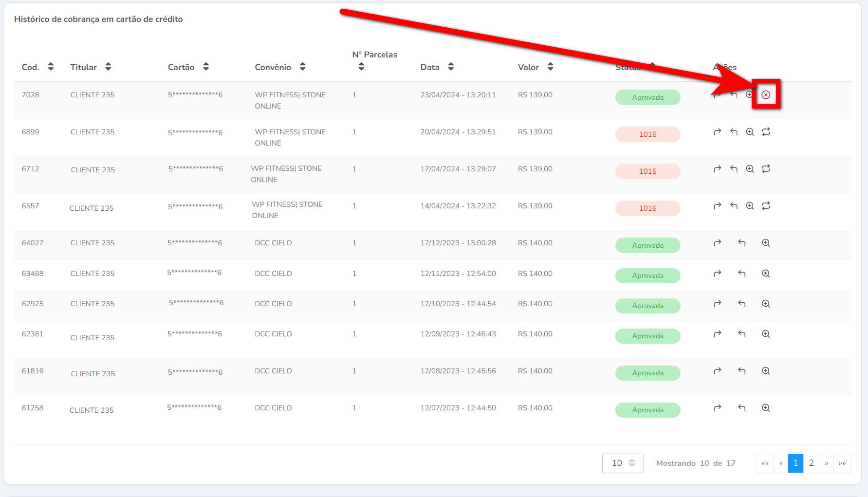The height and width of the screenshot is (497, 868).
Task: Click Histórico de cobrança em cartão heading
Action: pos(98,19)
